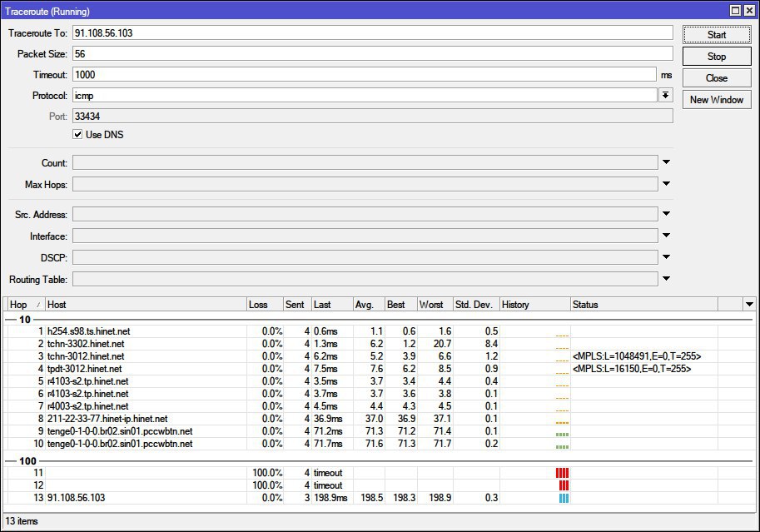Click the Std. Dev. column header
The image size is (760, 532).
pos(475,305)
